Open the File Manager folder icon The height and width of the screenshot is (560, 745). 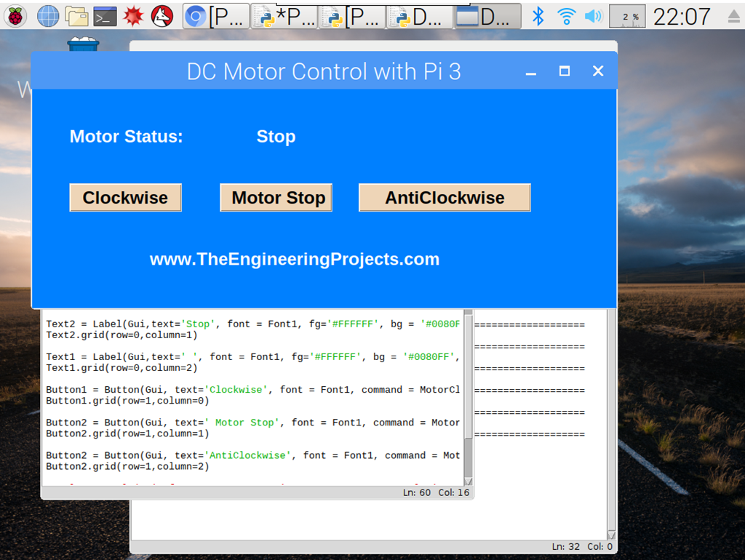(76, 15)
